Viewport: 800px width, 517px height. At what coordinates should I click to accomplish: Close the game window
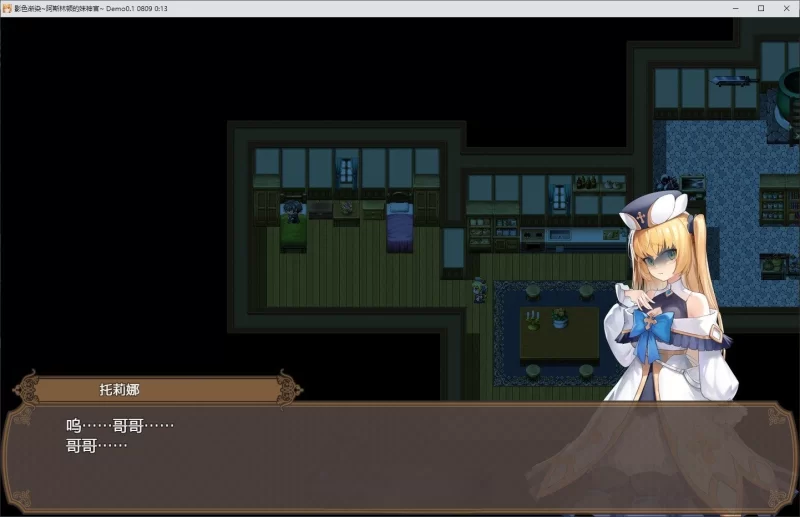pos(786,8)
